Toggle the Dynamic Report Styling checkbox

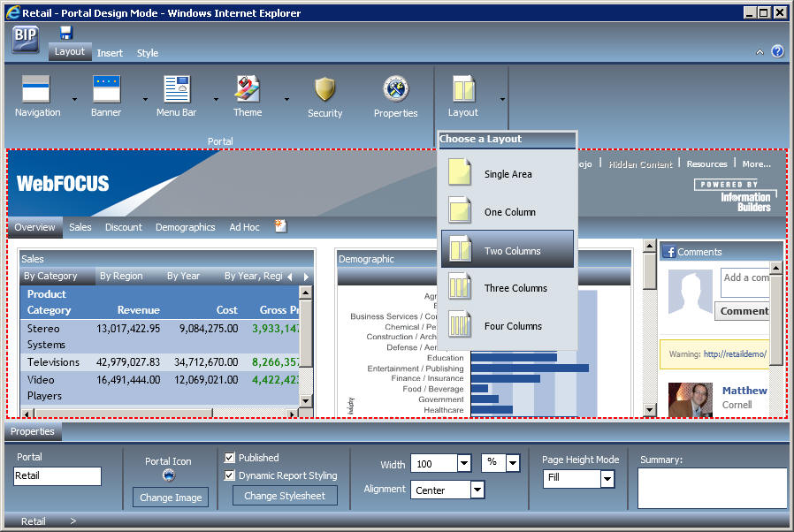pos(229,475)
